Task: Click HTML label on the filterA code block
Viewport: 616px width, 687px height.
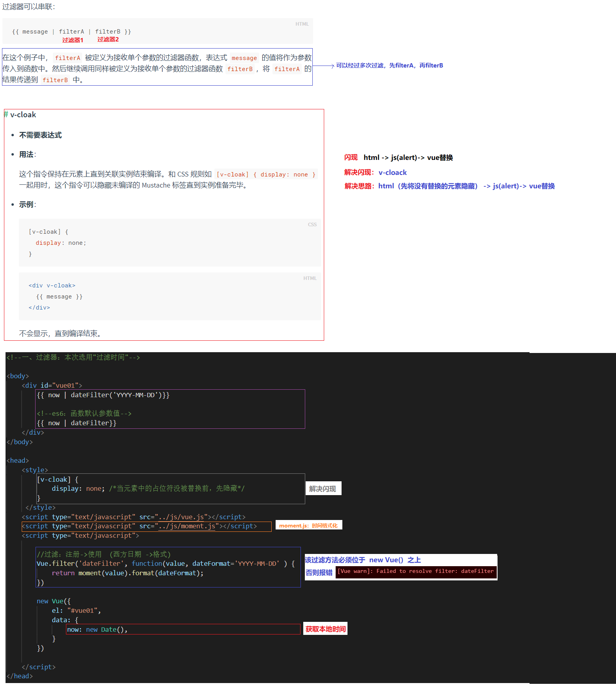Action: 302,24
